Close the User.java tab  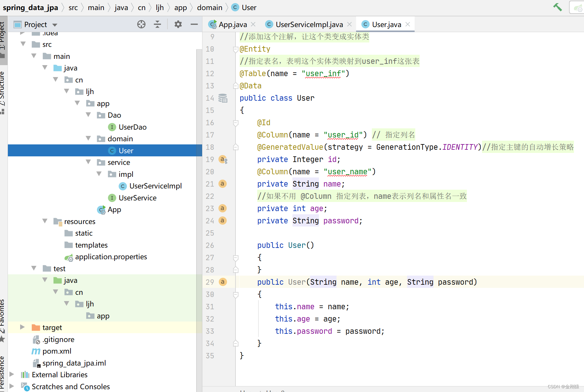pos(408,24)
